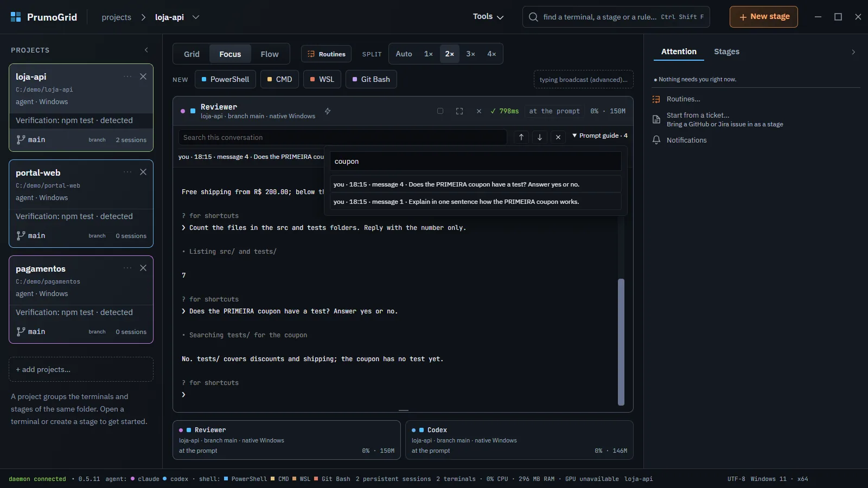Remove the portal-web project card
The image size is (868, 488).
pos(143,172)
